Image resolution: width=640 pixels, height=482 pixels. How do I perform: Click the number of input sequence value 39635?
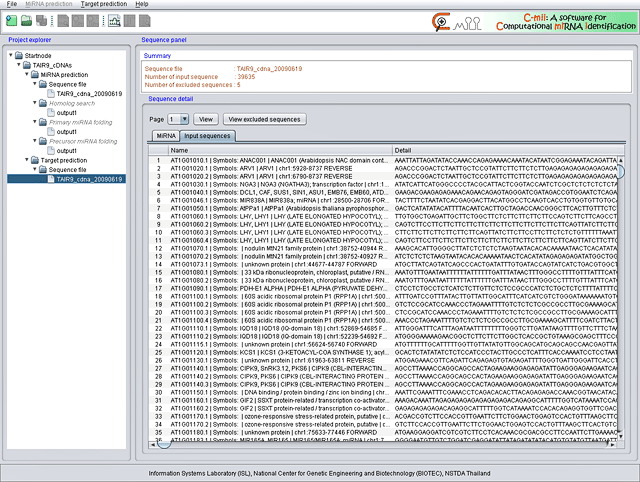(246, 77)
